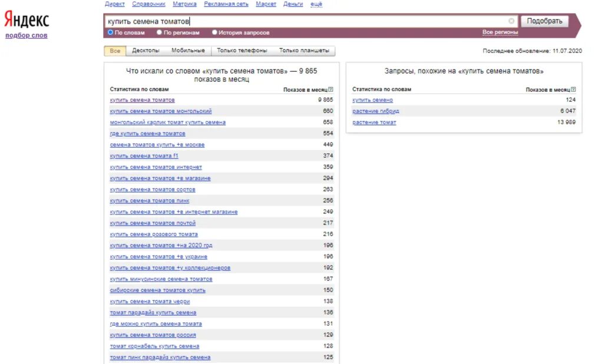The height and width of the screenshot is (364, 602).
Task: Switch to the Мобильные tab
Action: (188, 51)
